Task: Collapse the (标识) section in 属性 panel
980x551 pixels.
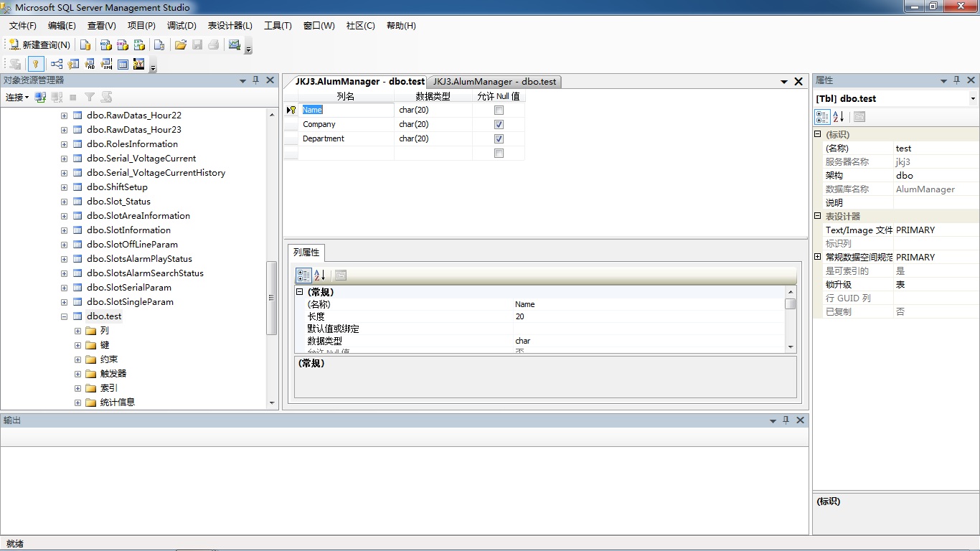Action: [817, 134]
